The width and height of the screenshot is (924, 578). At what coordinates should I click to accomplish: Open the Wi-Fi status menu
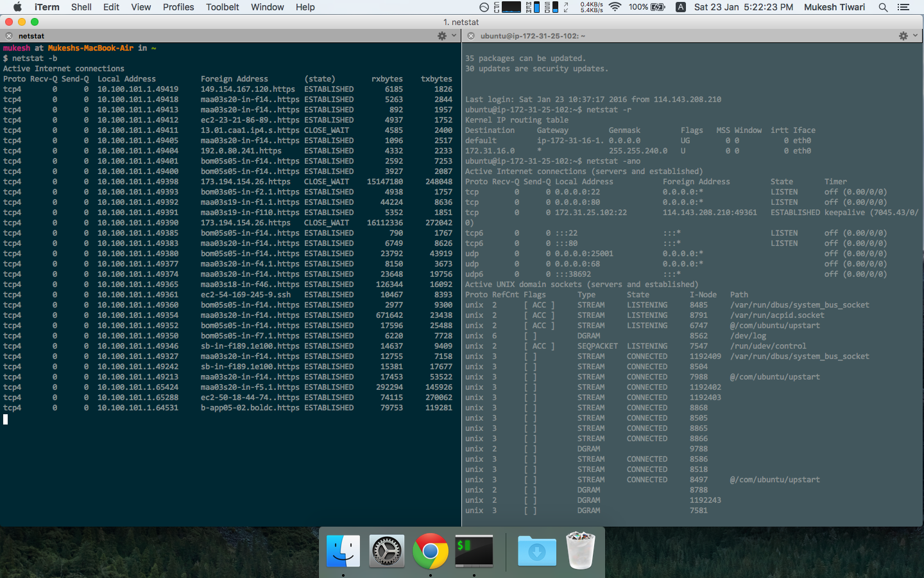tap(615, 7)
